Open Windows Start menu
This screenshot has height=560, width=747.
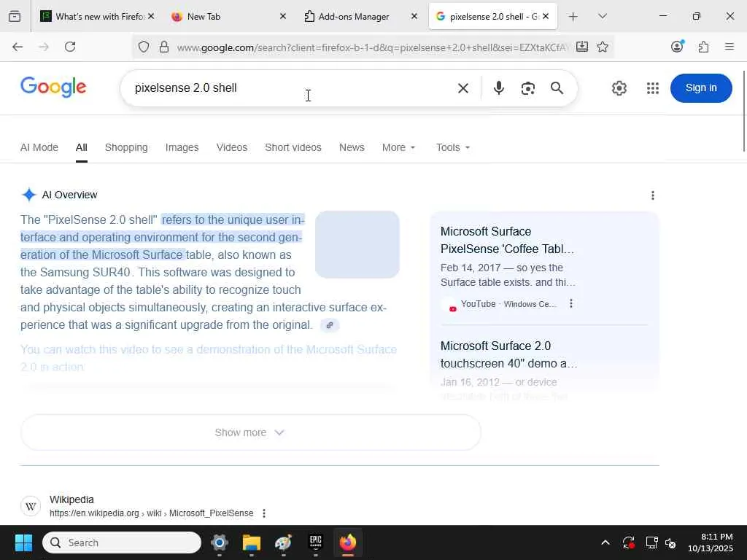(23, 542)
